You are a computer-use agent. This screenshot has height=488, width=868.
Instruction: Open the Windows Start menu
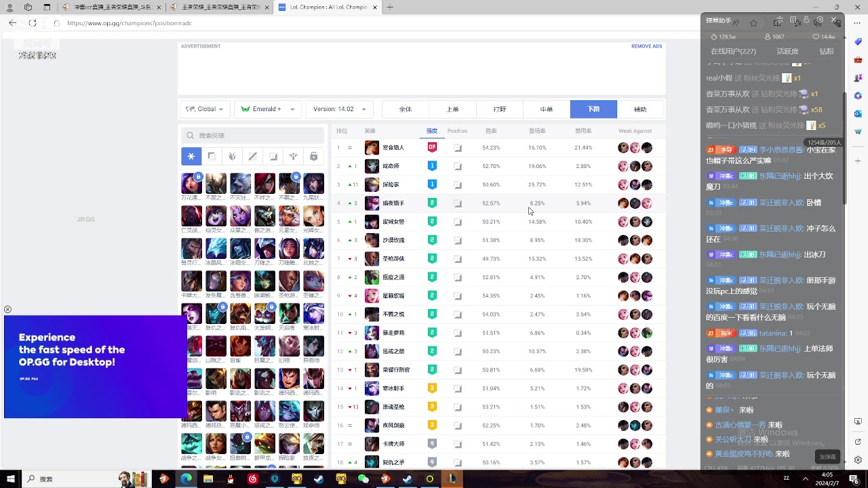tap(10, 479)
